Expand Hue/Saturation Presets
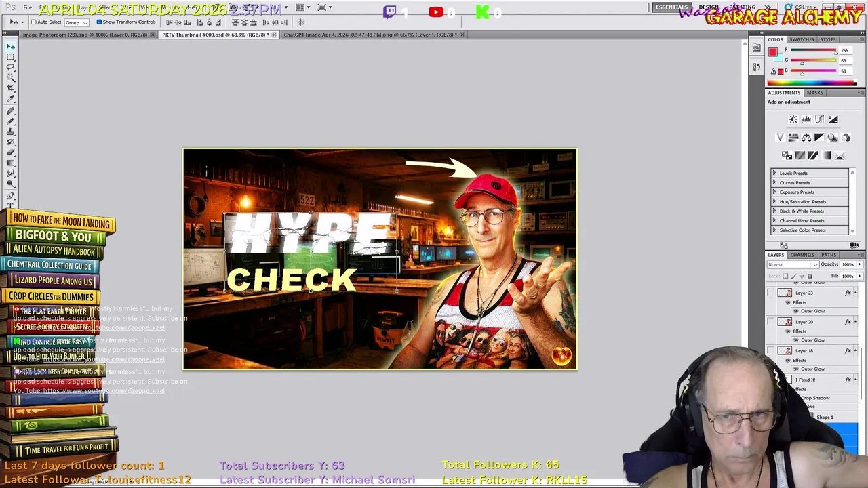 click(774, 201)
